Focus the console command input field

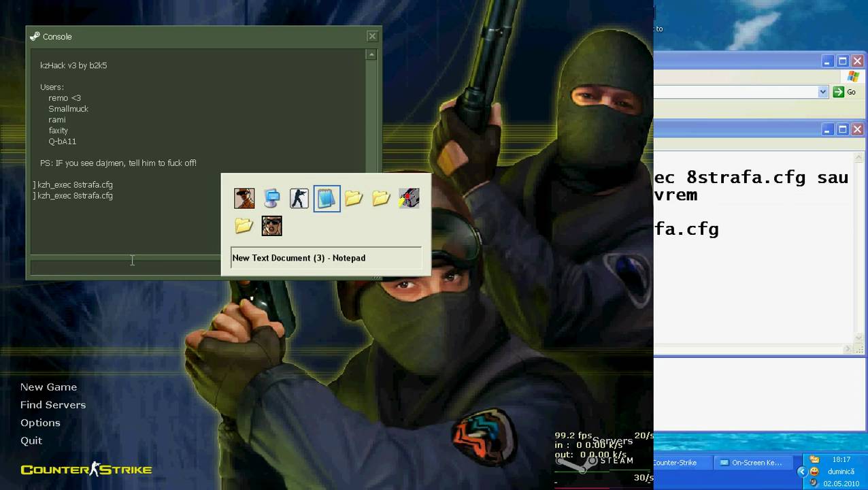tap(126, 267)
